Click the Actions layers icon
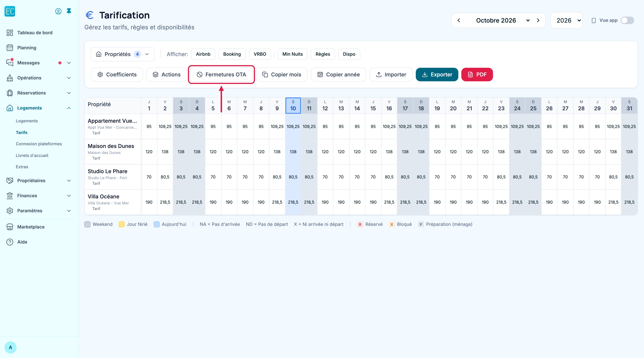Viewport: 644px width, 358px height. point(156,75)
